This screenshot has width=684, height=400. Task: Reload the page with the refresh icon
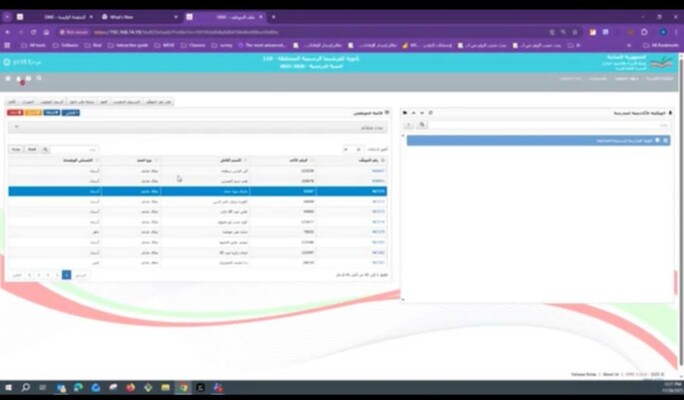click(32, 32)
